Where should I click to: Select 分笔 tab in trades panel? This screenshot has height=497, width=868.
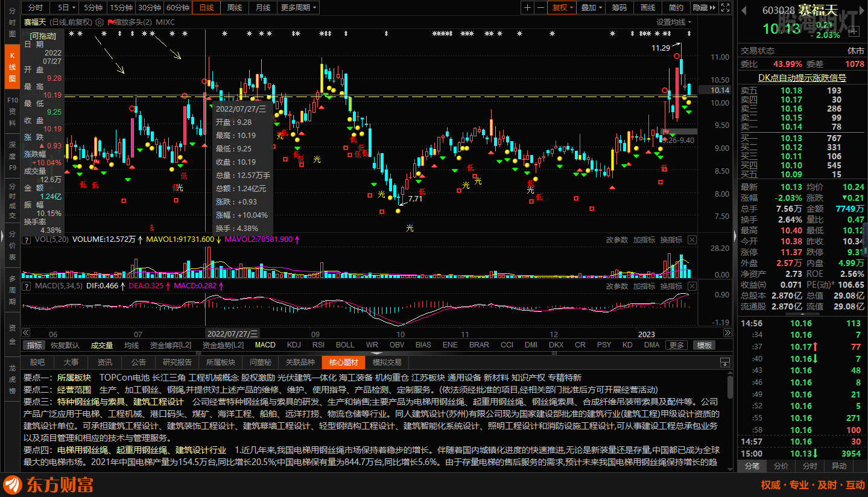point(752,466)
